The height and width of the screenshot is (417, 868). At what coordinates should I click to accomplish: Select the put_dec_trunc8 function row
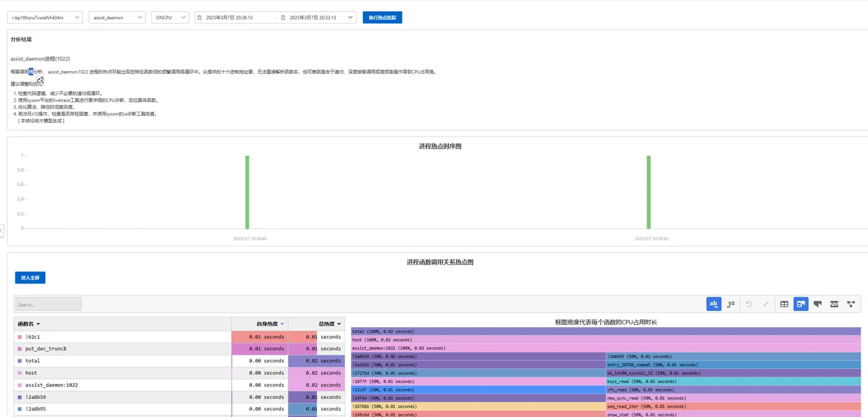click(180, 349)
